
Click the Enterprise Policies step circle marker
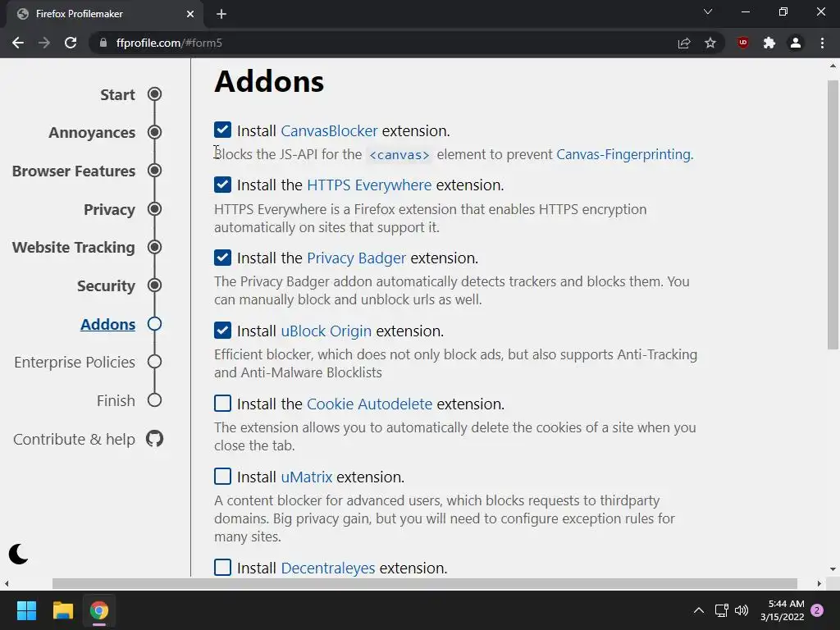click(154, 362)
